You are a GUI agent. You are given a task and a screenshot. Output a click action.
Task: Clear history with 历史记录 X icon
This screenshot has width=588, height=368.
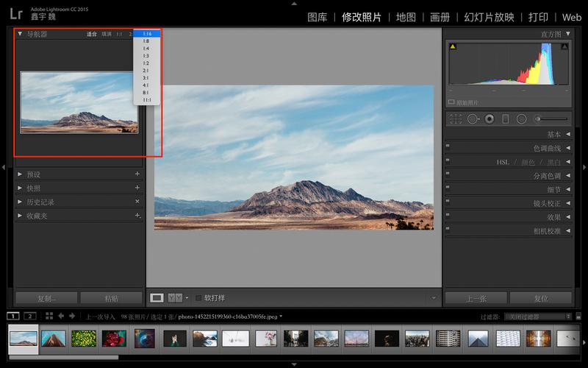pos(137,202)
